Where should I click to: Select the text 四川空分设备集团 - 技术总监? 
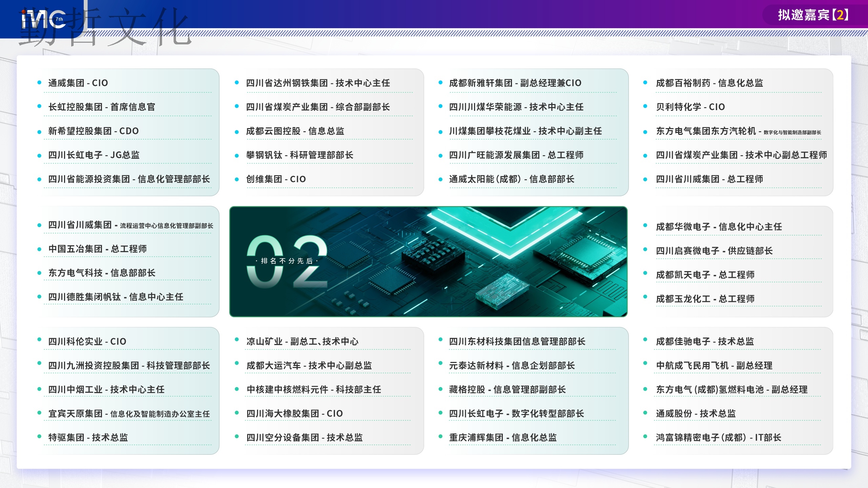(304, 438)
